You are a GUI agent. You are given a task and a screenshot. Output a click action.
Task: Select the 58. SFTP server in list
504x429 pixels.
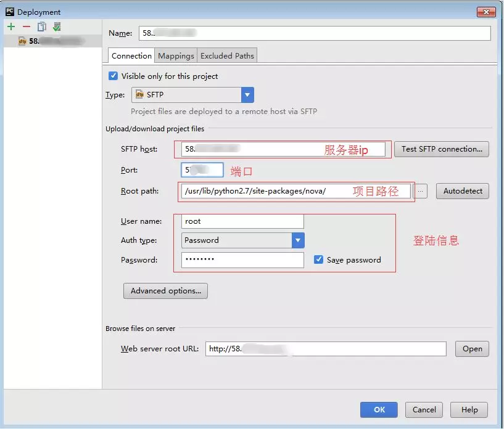tap(52, 41)
